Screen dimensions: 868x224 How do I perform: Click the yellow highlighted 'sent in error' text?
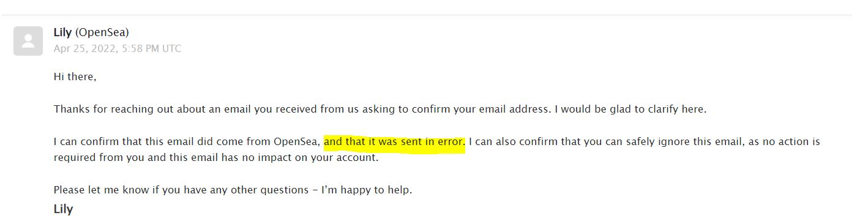coord(394,142)
